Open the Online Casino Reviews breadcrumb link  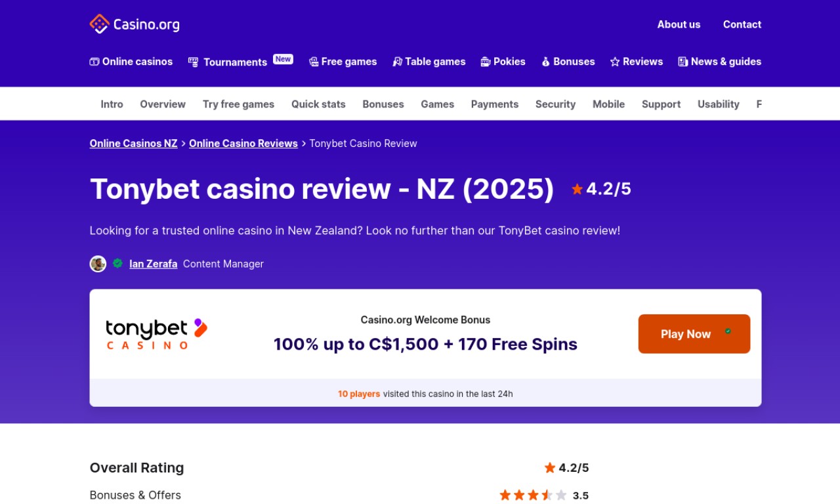click(243, 144)
